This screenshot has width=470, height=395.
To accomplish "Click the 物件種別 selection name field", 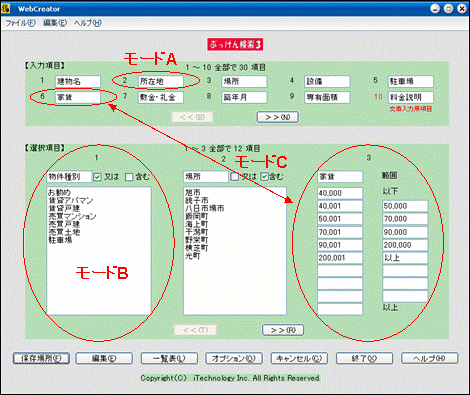I will (69, 177).
